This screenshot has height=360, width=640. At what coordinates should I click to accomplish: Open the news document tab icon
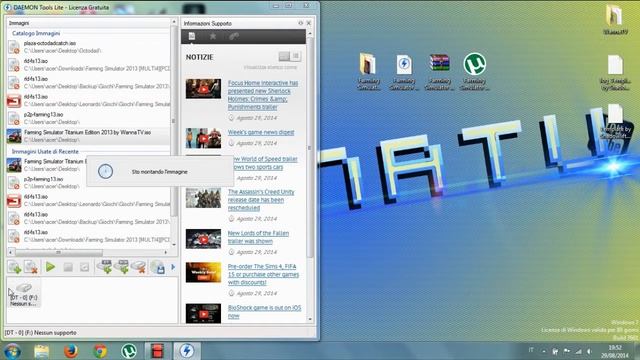pos(191,36)
